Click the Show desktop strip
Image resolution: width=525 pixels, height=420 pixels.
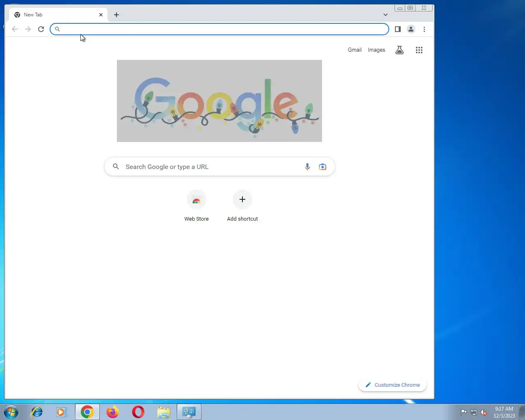(522, 412)
